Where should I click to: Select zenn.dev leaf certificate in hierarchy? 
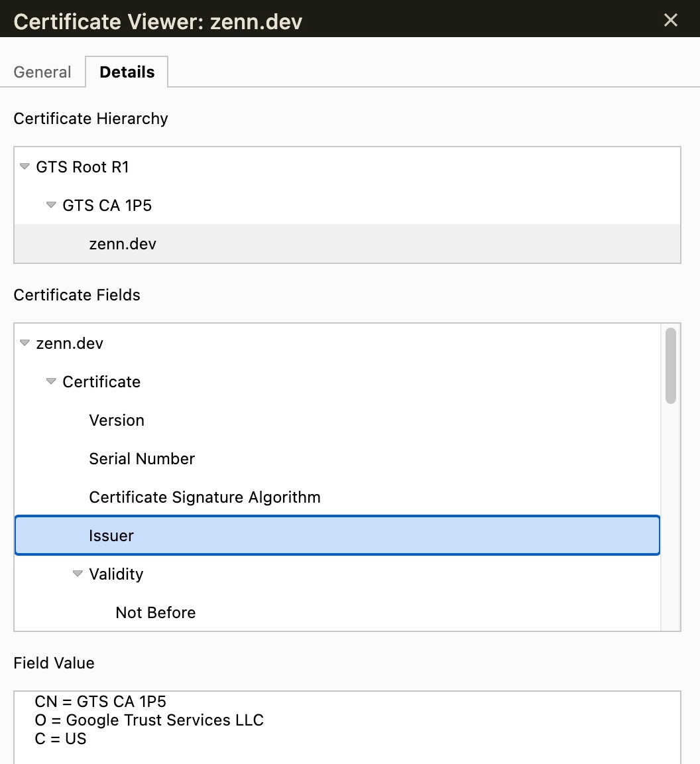coord(347,243)
